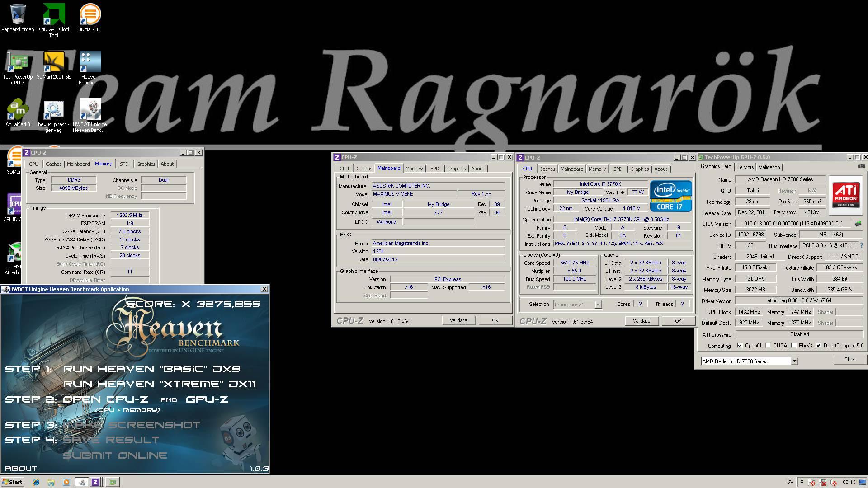Click OK in the CPU tab window
Screen dimensions: 868x488
678,321
